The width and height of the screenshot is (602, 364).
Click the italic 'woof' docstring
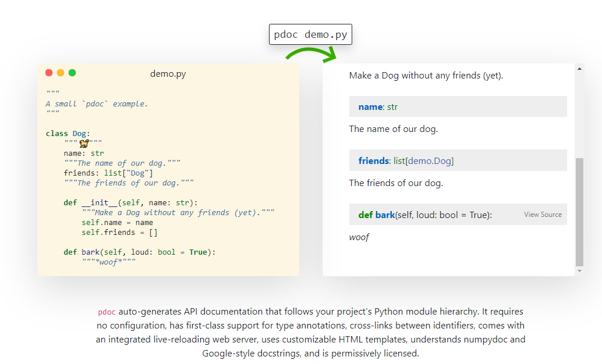[359, 237]
